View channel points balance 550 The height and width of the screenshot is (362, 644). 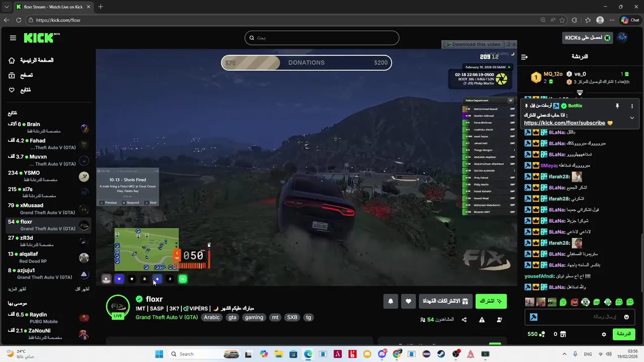[536, 334]
